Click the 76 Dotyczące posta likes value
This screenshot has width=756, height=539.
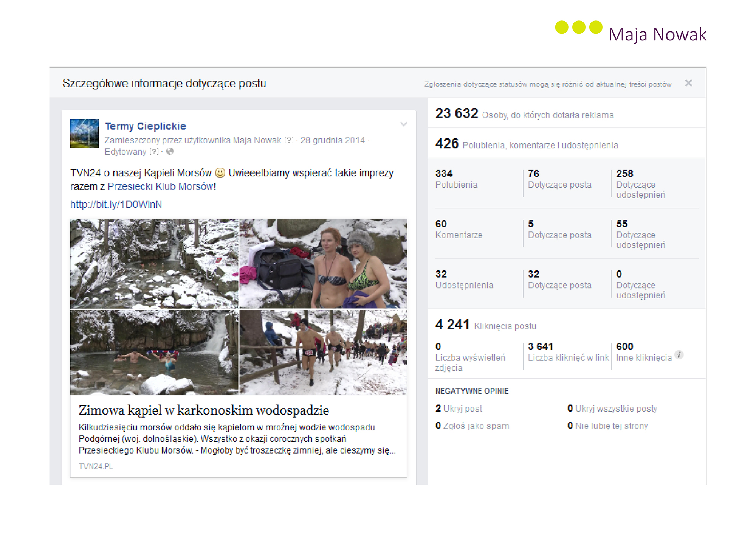click(559, 179)
